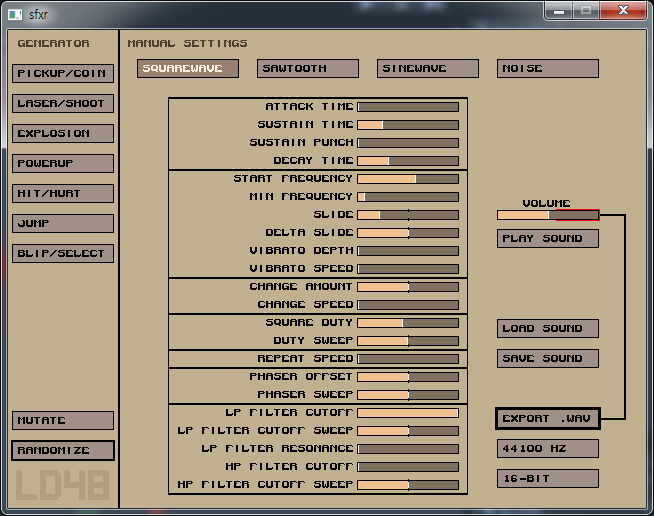The image size is (654, 516).
Task: Load a sound file
Action: point(548,329)
